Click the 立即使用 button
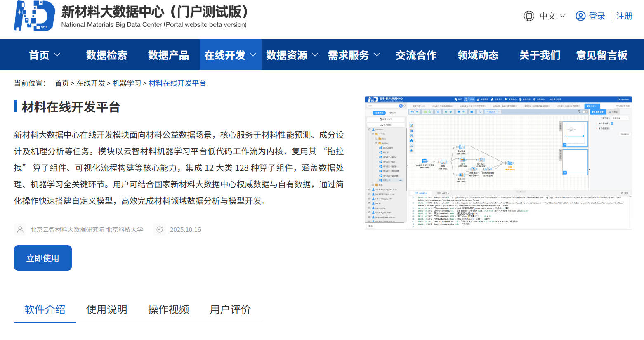 tap(42, 257)
